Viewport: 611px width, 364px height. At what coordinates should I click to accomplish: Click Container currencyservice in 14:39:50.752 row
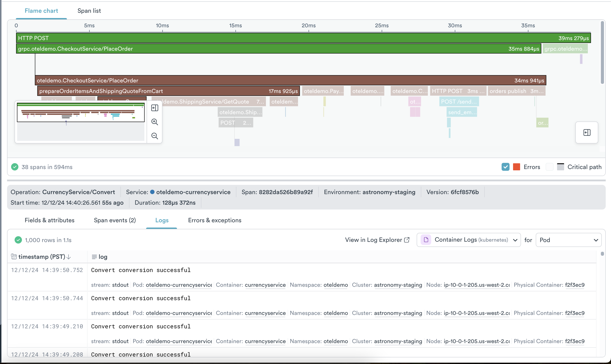pyautogui.click(x=265, y=285)
